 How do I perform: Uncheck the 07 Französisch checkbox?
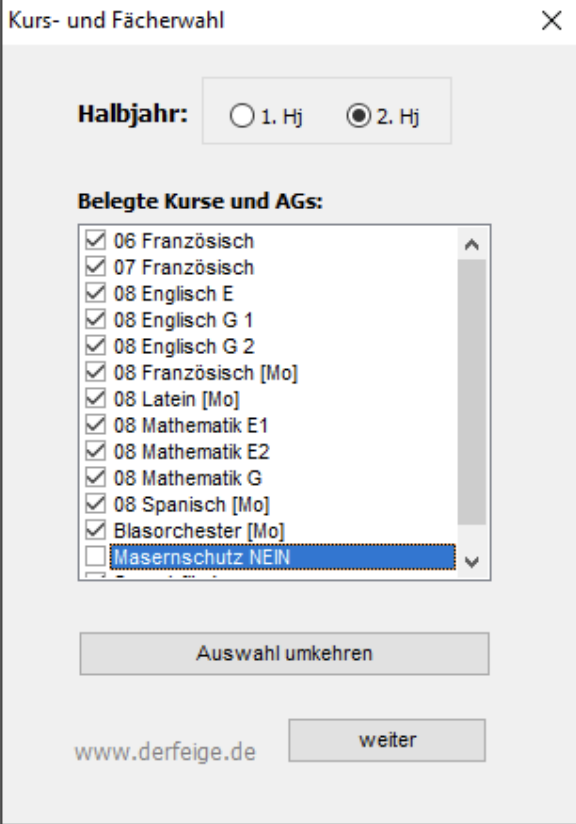95,266
